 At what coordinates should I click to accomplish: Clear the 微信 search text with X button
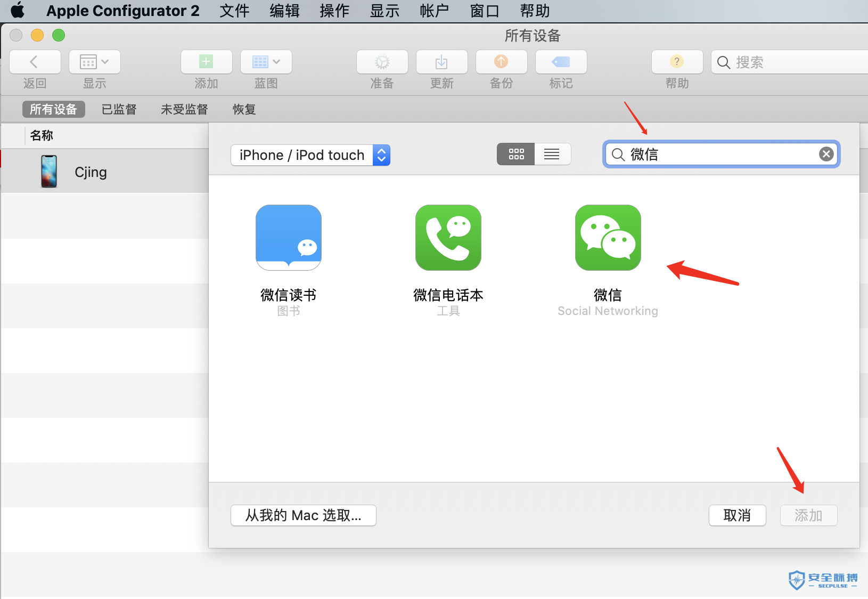click(826, 154)
